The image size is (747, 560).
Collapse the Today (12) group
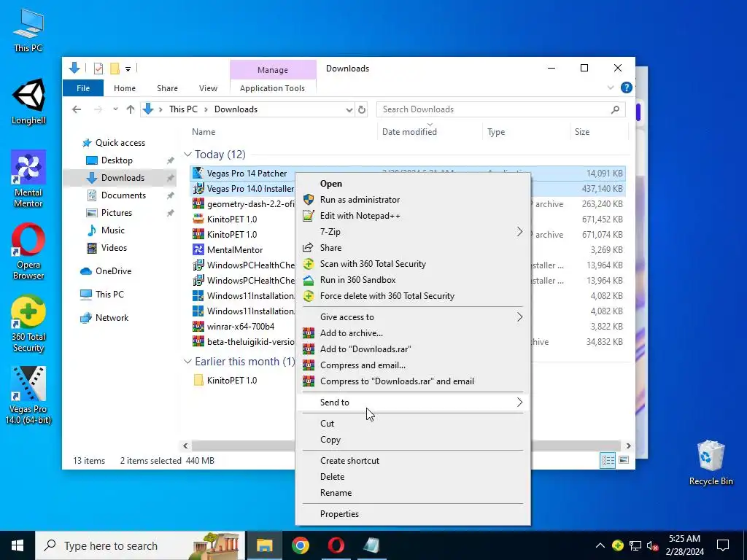187,155
